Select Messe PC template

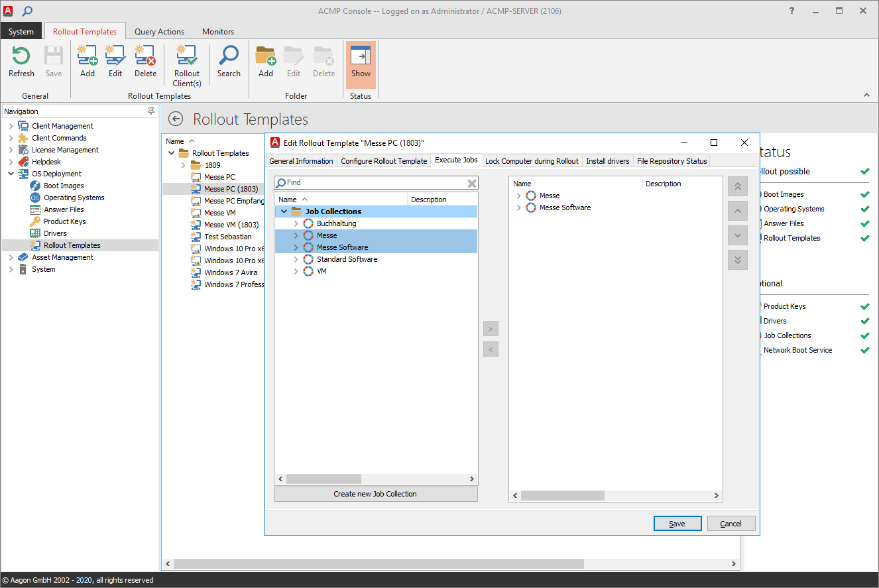pos(219,177)
